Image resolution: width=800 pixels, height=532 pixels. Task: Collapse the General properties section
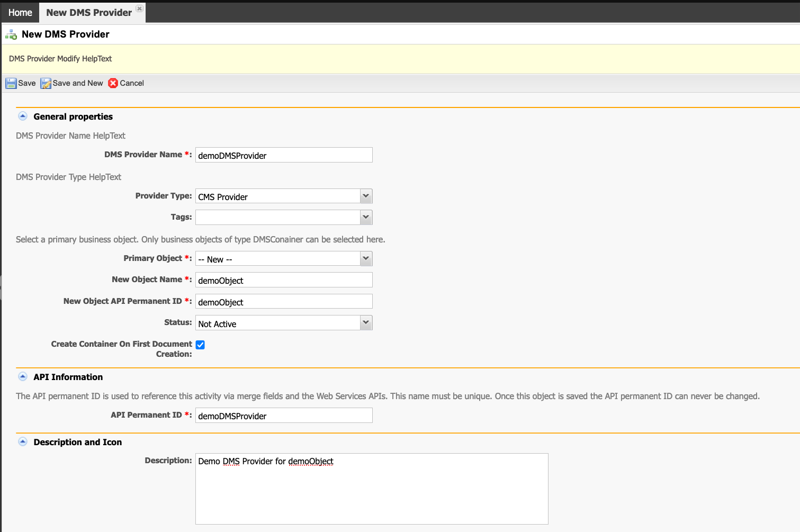click(x=23, y=116)
